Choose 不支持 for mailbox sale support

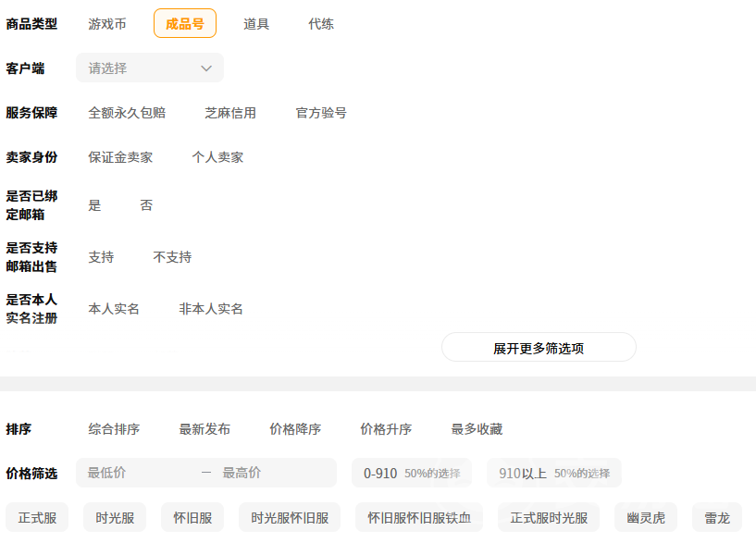(172, 257)
